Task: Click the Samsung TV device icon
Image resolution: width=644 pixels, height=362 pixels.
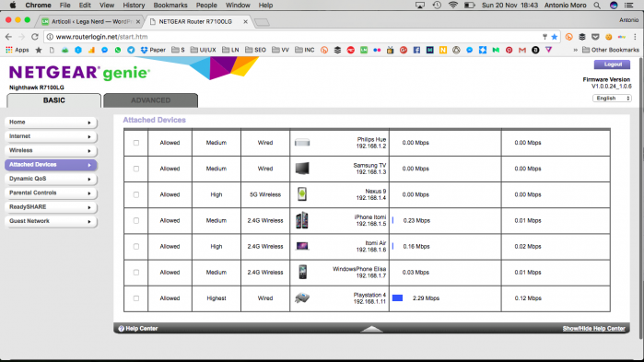Action: (x=302, y=169)
